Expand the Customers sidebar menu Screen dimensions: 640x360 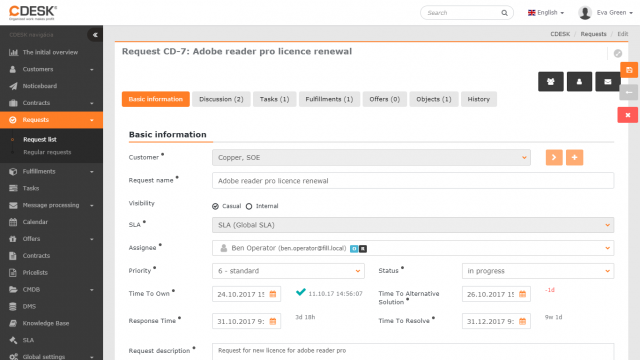click(x=51, y=69)
